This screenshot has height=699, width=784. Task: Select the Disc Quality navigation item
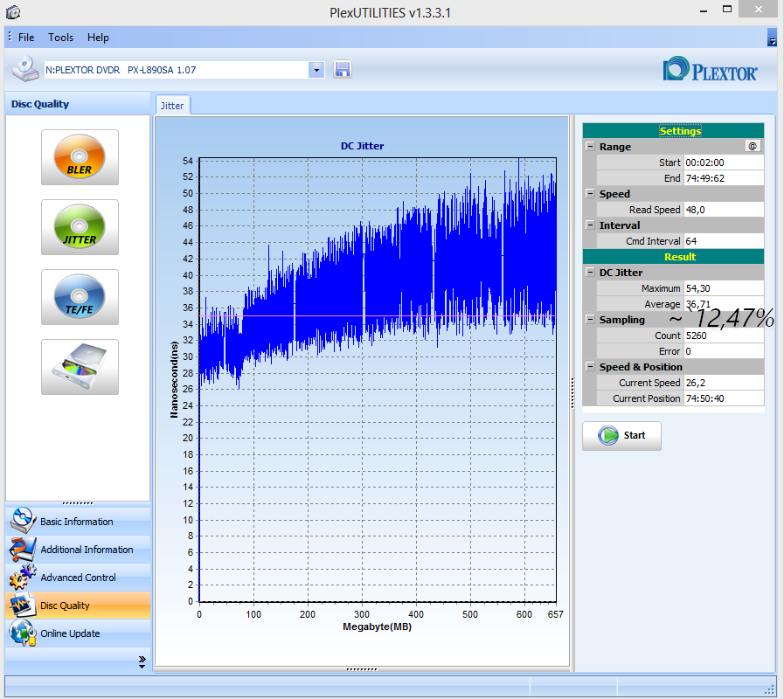(x=78, y=606)
